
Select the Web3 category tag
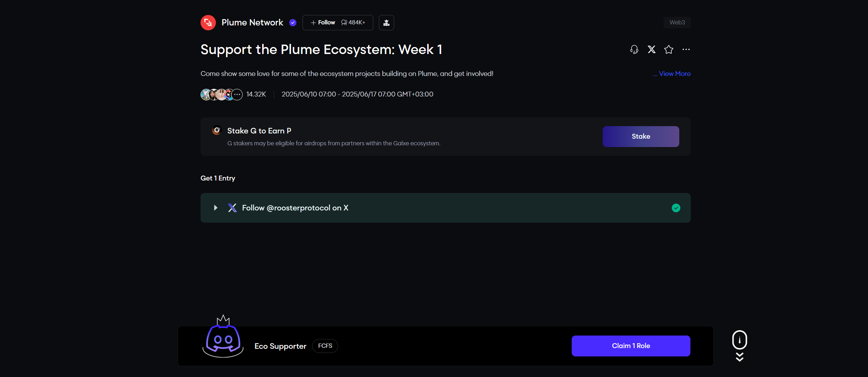pyautogui.click(x=677, y=23)
